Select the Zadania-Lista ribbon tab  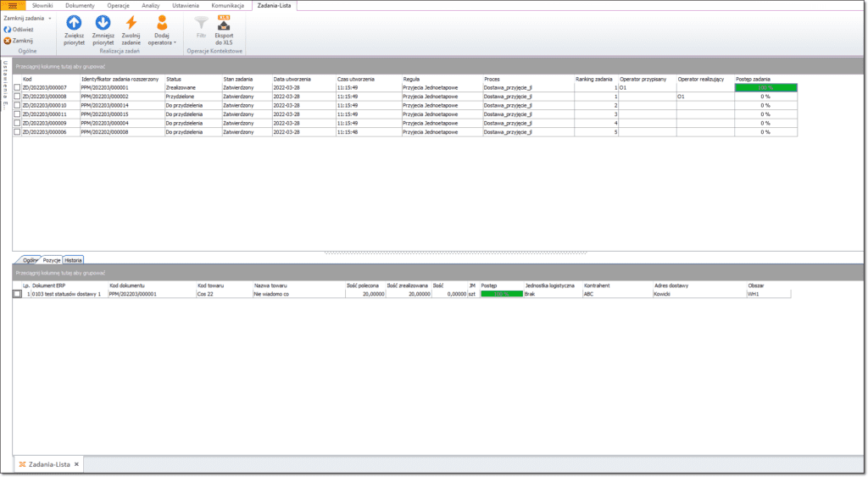click(x=274, y=6)
